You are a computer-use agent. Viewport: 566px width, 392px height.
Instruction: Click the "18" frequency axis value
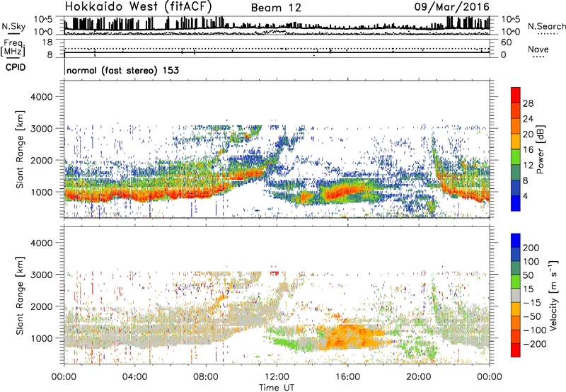47,42
